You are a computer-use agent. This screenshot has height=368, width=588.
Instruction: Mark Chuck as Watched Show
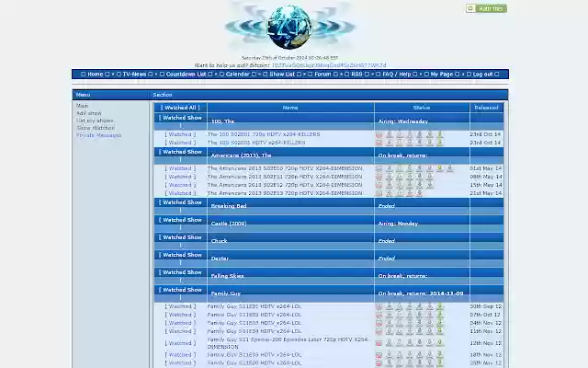180,241
